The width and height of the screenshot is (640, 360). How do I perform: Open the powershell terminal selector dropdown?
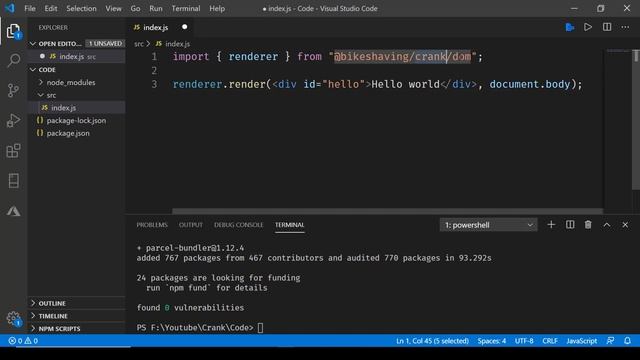tap(488, 225)
